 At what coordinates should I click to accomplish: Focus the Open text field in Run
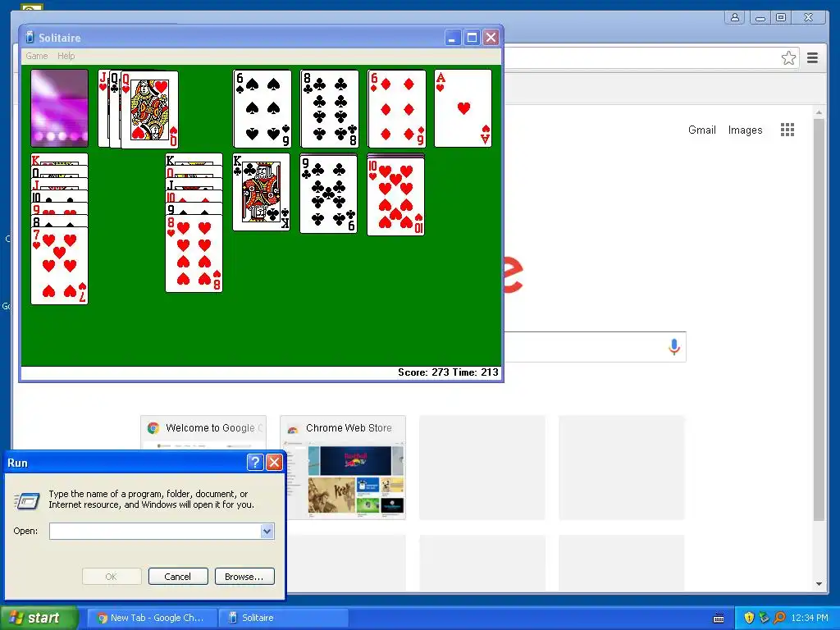point(155,531)
